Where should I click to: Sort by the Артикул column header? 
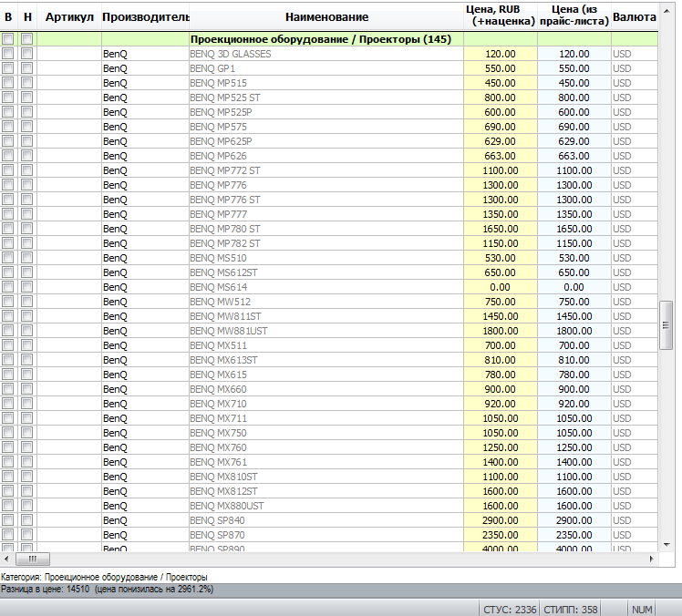point(69,17)
